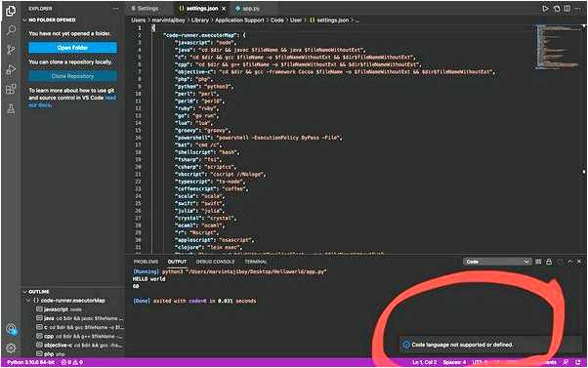Click Library in the breadcrumb path

(x=200, y=20)
